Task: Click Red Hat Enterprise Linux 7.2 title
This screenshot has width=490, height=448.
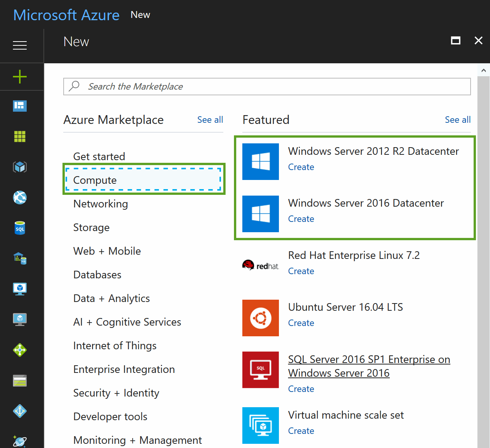Action: [354, 255]
